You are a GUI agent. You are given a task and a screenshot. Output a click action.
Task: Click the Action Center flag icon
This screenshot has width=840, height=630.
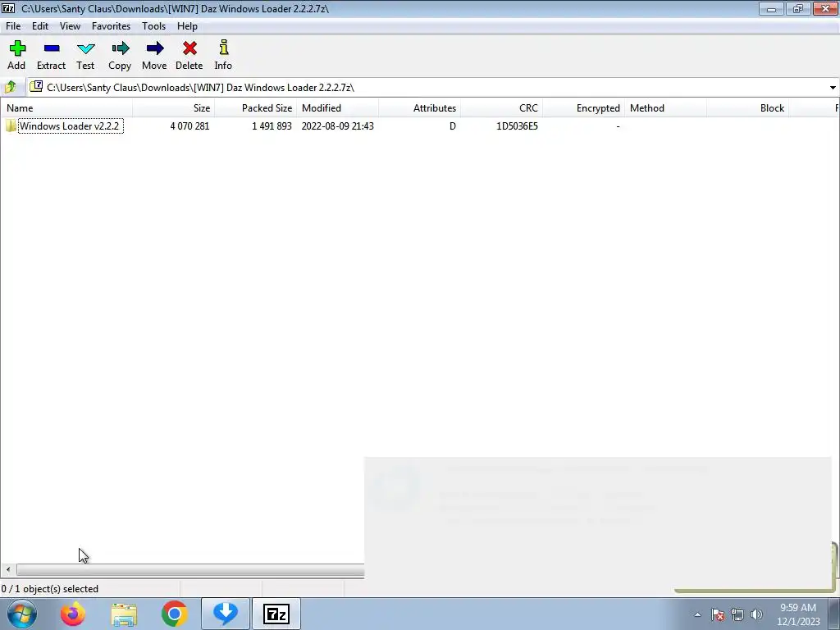718,614
